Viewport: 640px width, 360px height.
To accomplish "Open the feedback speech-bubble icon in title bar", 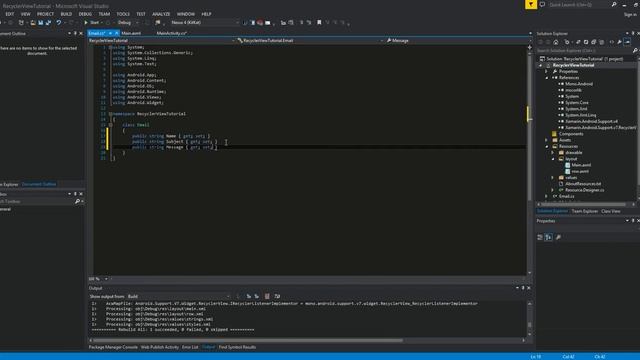I will (542, 4).
